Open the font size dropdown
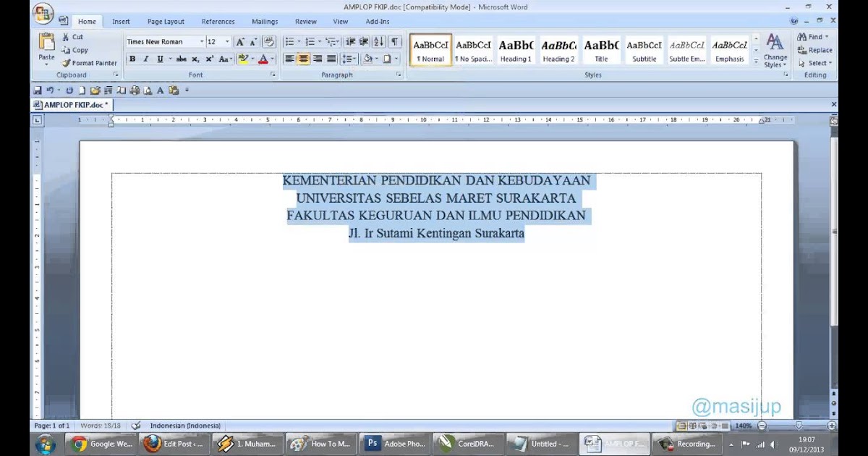The width and height of the screenshot is (868, 456). pos(227,42)
